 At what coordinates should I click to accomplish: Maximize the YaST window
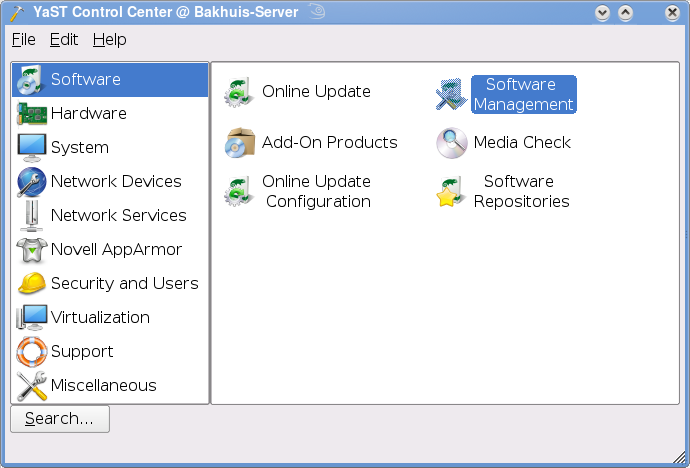coord(625,13)
